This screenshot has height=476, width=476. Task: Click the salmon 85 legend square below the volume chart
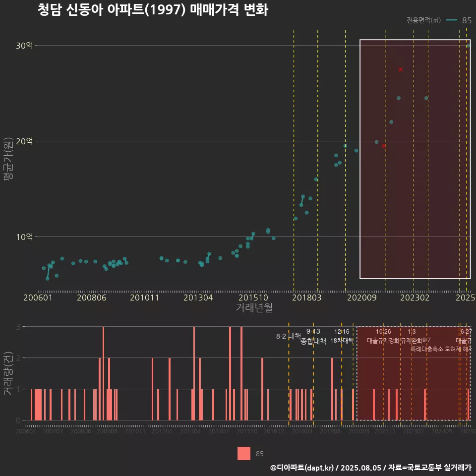pos(244,454)
